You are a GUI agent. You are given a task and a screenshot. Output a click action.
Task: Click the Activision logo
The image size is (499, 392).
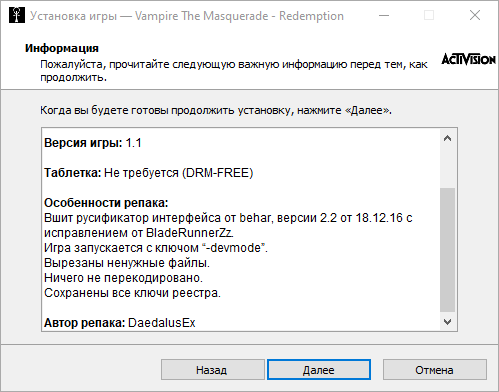pos(469,59)
